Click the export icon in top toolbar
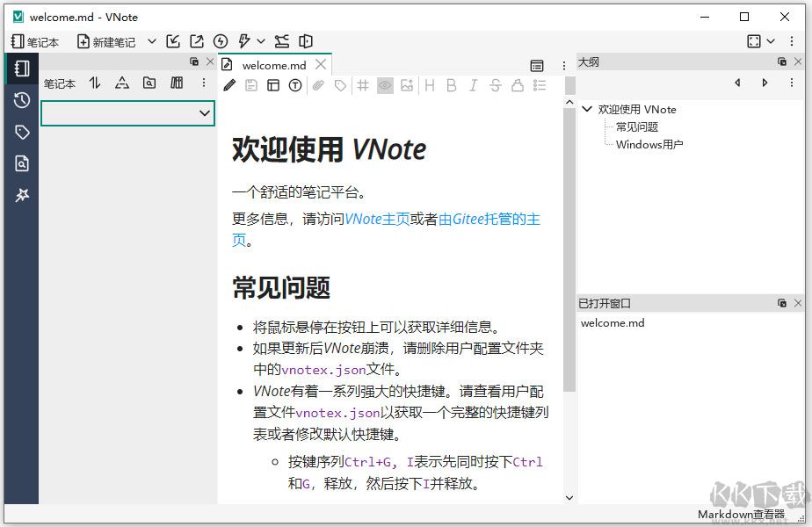This screenshot has height=527, width=812. [x=196, y=41]
